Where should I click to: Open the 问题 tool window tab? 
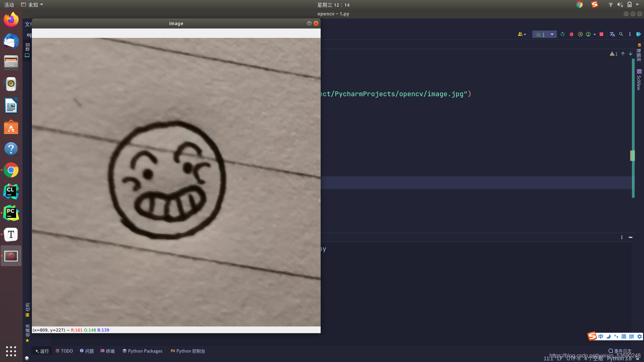[87, 351]
